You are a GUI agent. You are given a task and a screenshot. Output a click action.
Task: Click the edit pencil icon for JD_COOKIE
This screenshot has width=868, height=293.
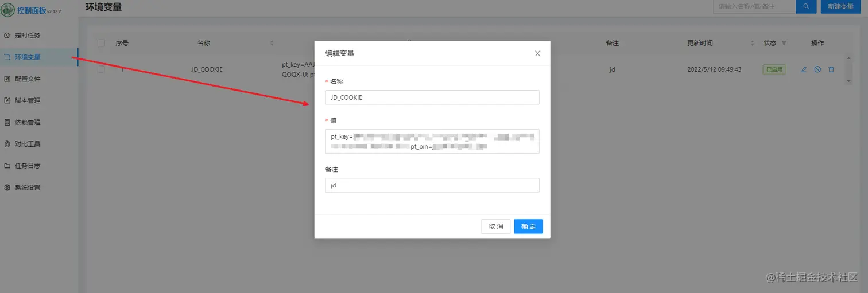coord(804,69)
